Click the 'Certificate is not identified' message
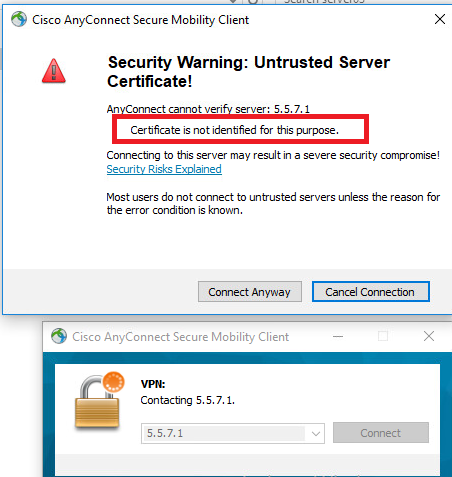Viewport: 452px width, 477px height. pyautogui.click(x=234, y=130)
